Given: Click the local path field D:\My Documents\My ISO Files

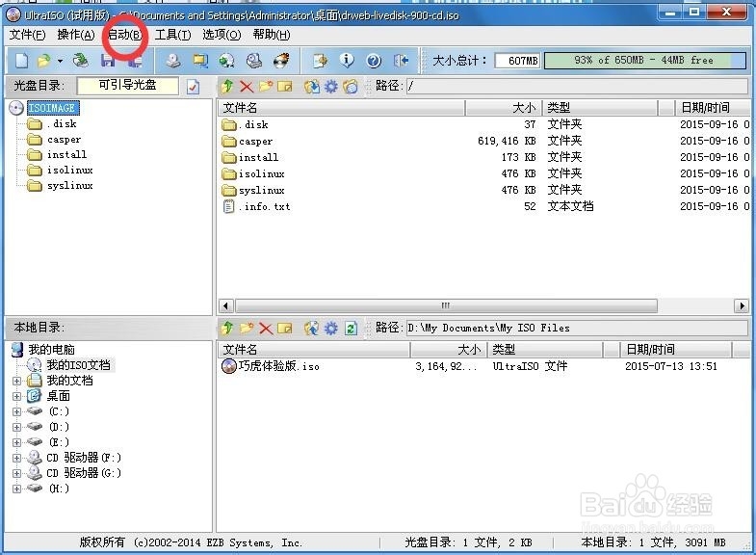Looking at the screenshot, I should click(x=577, y=329).
